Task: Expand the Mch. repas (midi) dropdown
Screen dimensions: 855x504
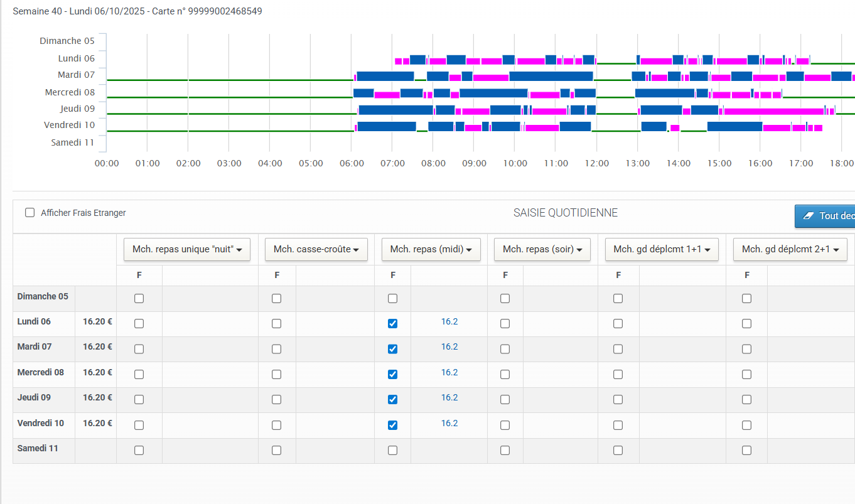Action: (x=431, y=249)
